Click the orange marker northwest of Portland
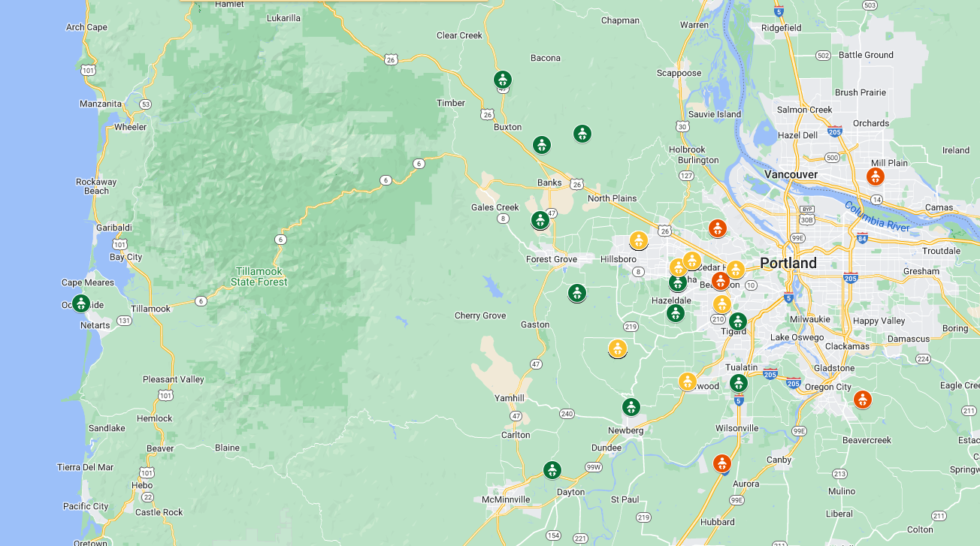The width and height of the screenshot is (980, 546). [x=717, y=228]
